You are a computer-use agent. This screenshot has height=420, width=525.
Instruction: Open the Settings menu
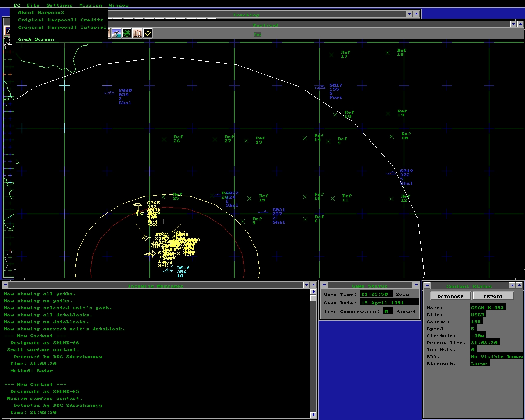tap(59, 5)
